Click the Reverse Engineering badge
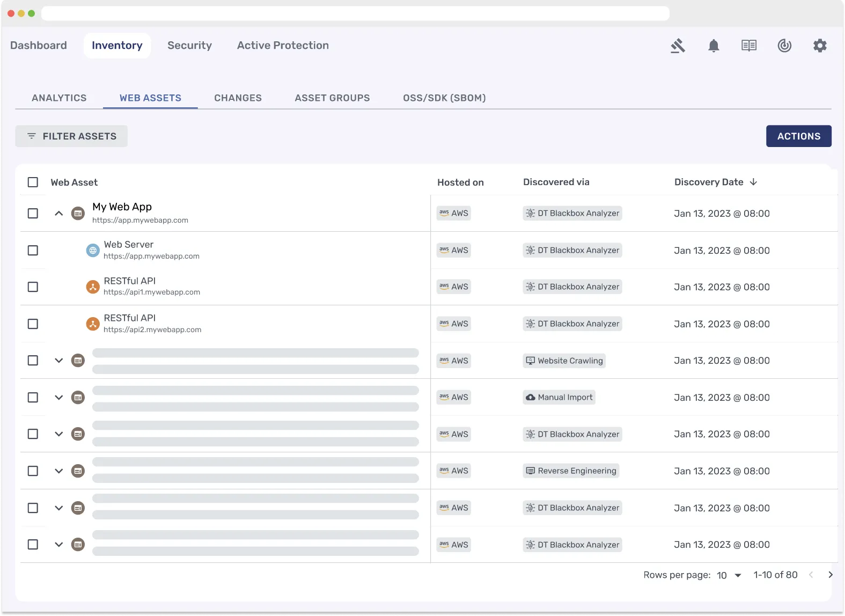The image size is (845, 616). (571, 471)
